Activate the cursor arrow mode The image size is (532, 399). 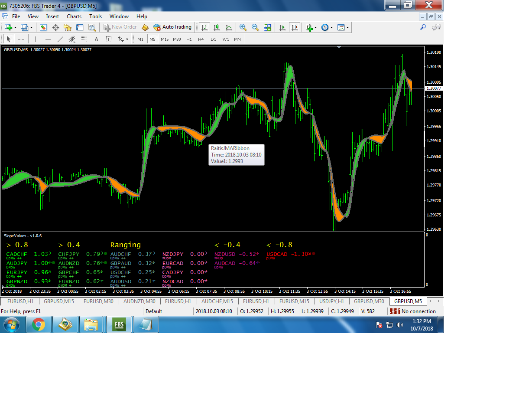tap(8, 39)
